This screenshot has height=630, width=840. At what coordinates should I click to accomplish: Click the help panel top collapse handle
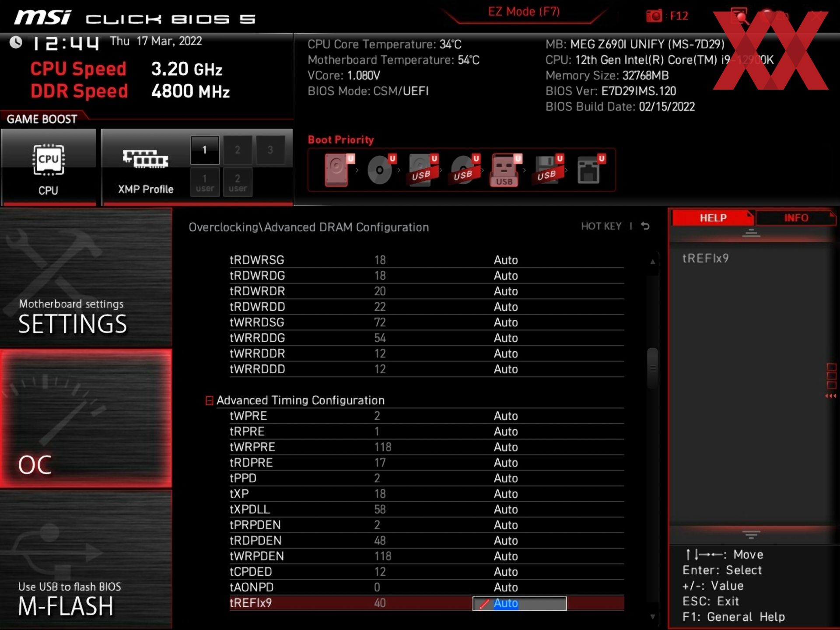(x=751, y=234)
